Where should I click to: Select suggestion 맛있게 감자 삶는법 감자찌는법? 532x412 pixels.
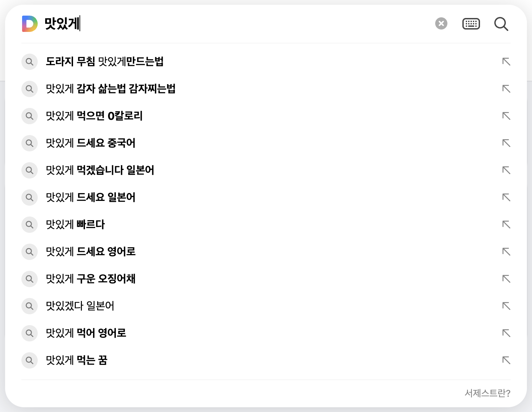pyautogui.click(x=111, y=89)
